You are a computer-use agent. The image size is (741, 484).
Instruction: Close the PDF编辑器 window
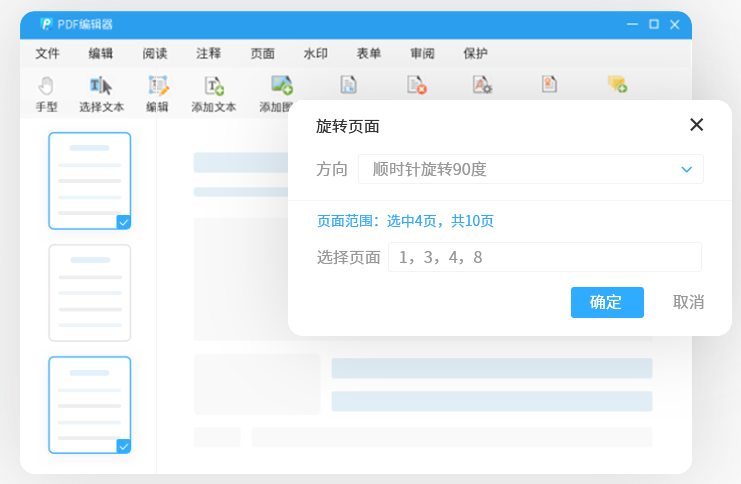(x=675, y=25)
